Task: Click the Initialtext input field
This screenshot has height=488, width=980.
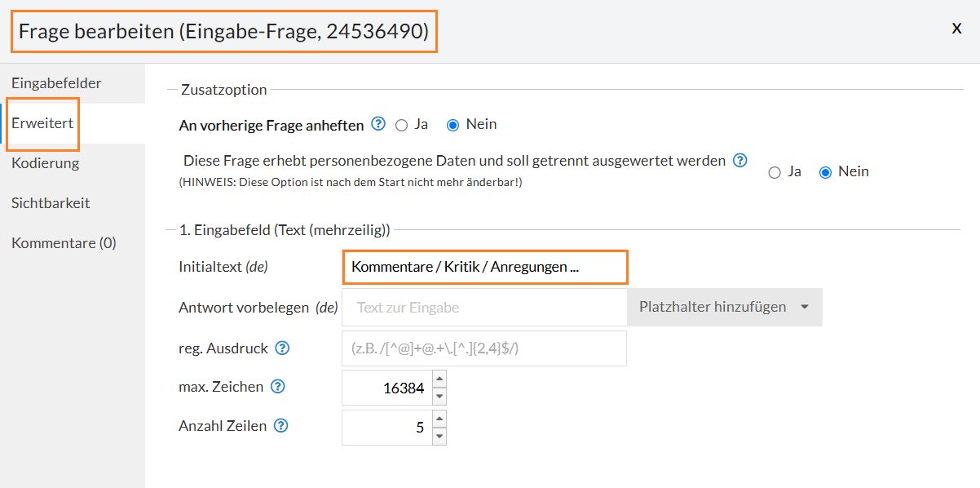Action: pos(484,267)
